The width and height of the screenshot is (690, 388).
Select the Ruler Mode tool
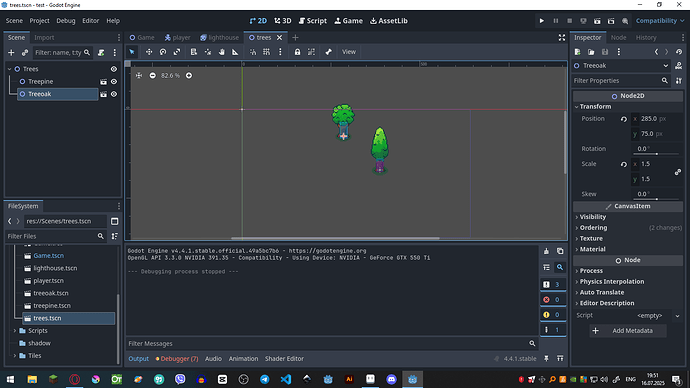pos(235,52)
